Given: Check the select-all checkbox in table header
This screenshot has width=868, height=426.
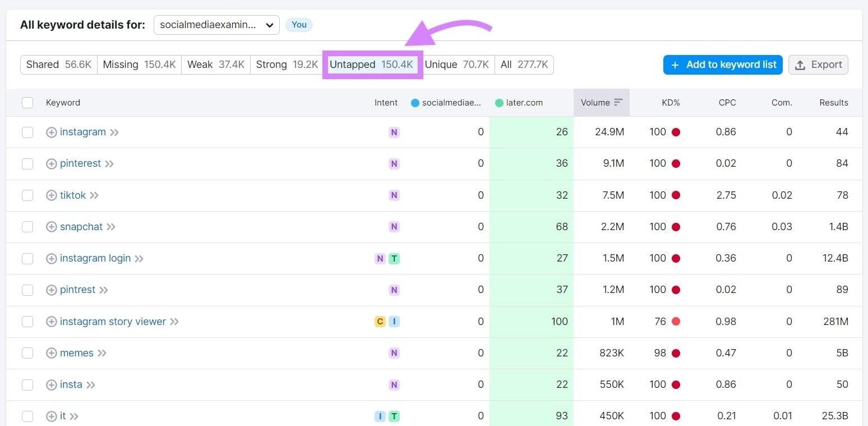Looking at the screenshot, I should [x=27, y=102].
